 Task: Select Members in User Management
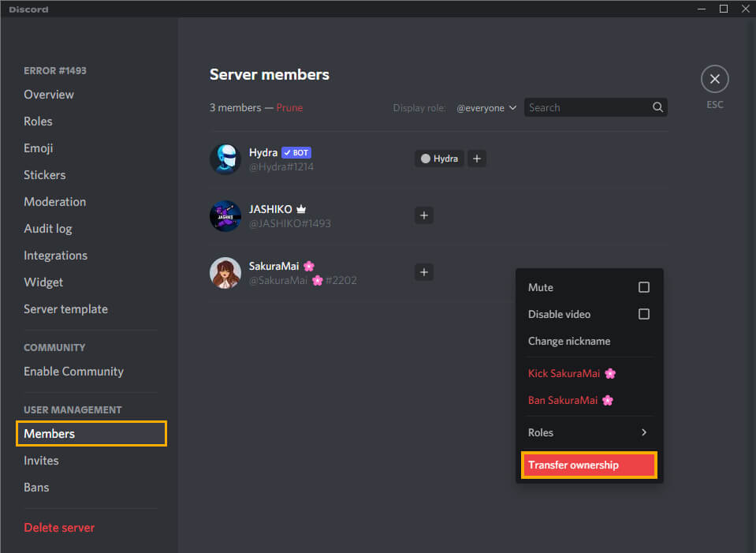[91, 433]
